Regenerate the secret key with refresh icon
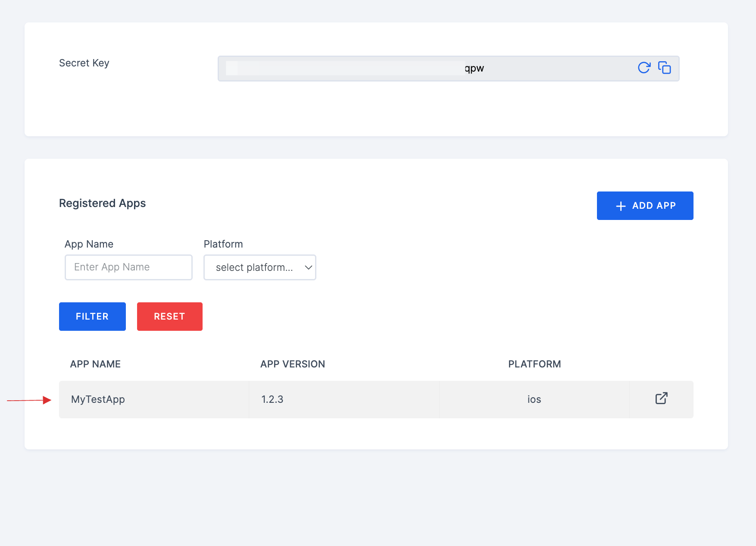Viewport: 756px width, 546px height. pos(644,68)
